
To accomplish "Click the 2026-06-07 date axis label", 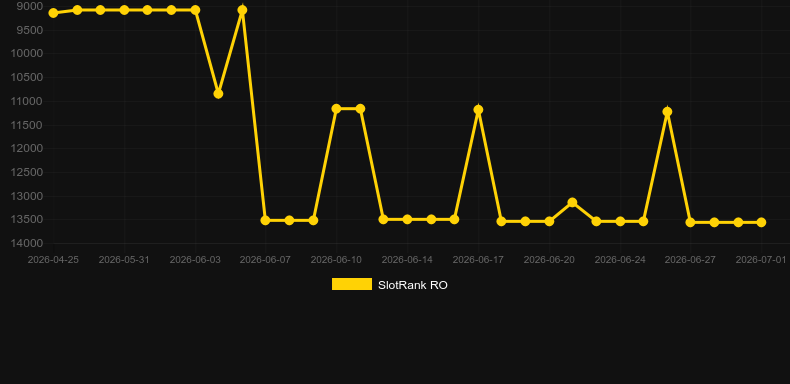I will click(x=266, y=260).
